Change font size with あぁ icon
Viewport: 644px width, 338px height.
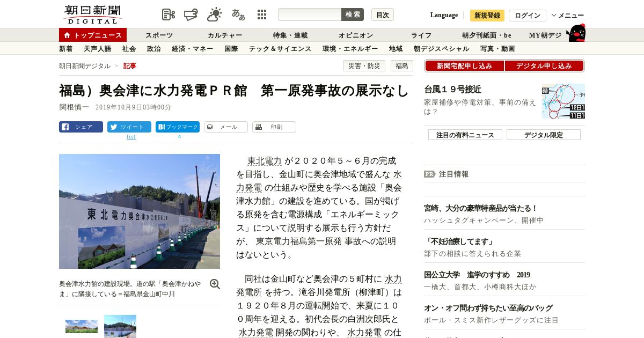click(x=239, y=14)
